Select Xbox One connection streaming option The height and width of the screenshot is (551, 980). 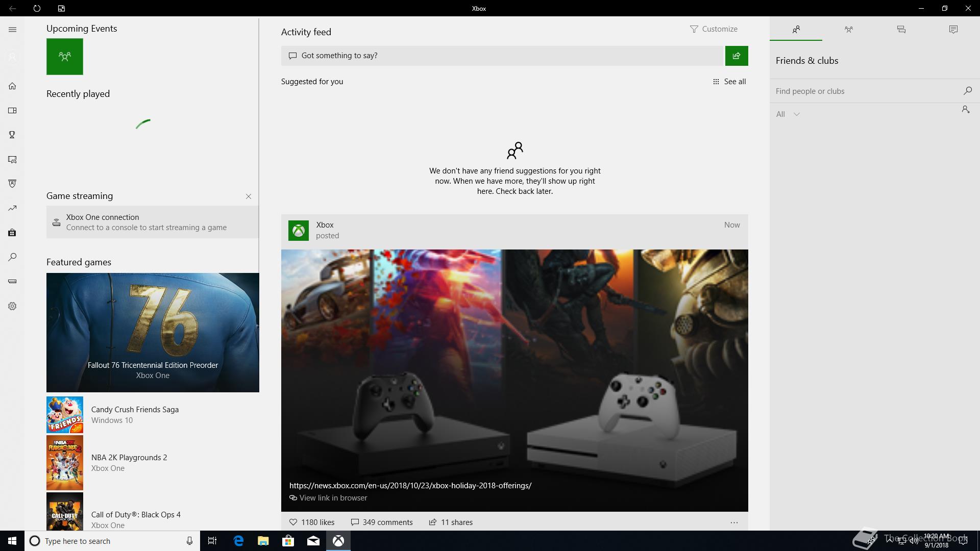click(x=153, y=222)
